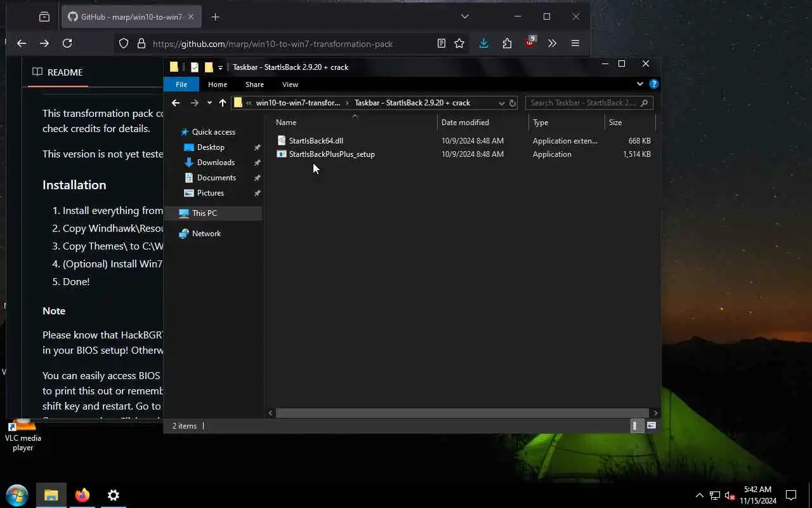Click win10-to-win7-transfor... breadcrumb segment
This screenshot has height=508, width=812.
point(298,103)
